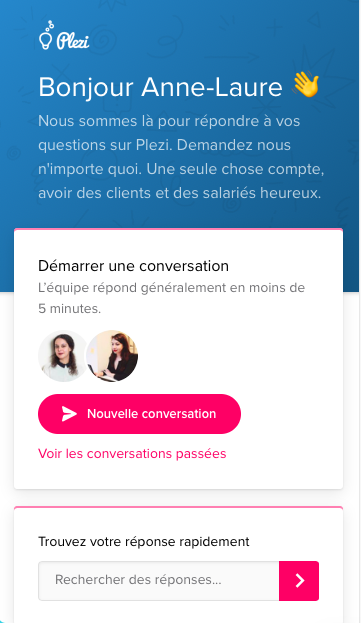Viewport: 361px width, 623px height.
Task: Focus the Rechercher des réponses search field
Action: pyautogui.click(x=159, y=580)
